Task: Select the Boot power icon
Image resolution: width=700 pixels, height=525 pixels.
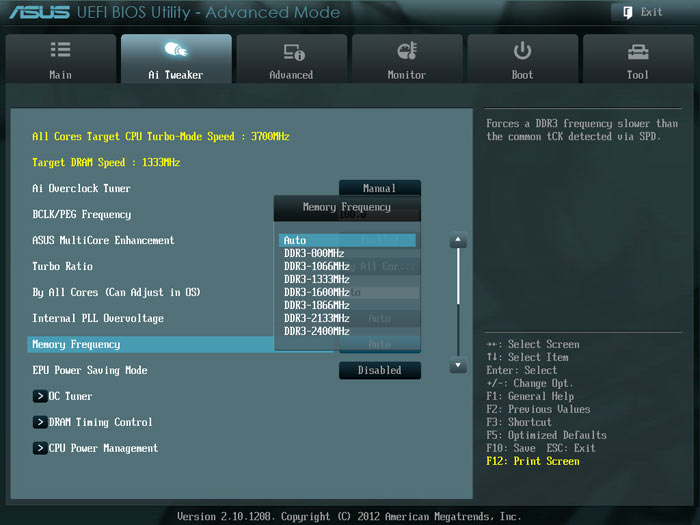Action: point(522,51)
